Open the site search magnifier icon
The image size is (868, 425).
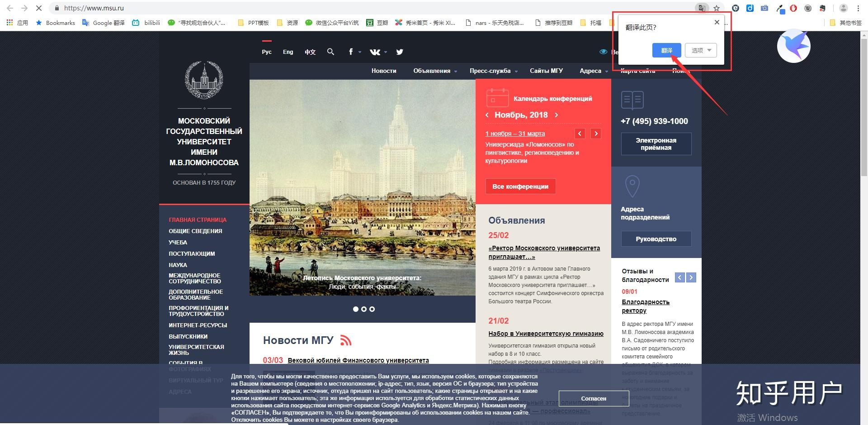(x=330, y=52)
